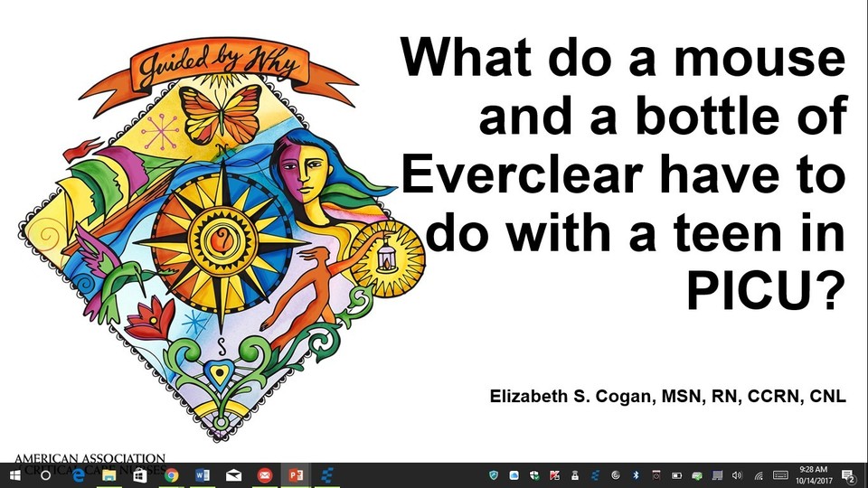
Task: Open the Mail envelope app in taskbar
Action: pos(233,475)
